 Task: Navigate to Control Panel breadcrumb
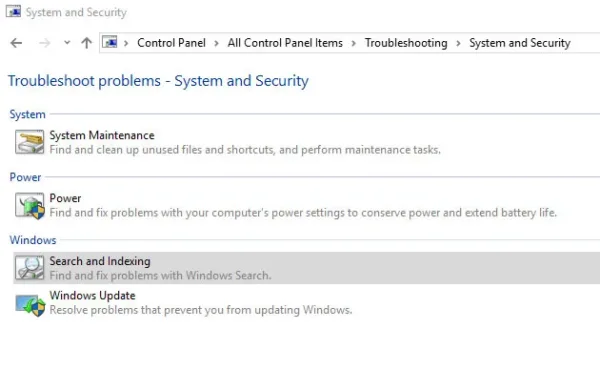coord(171,43)
